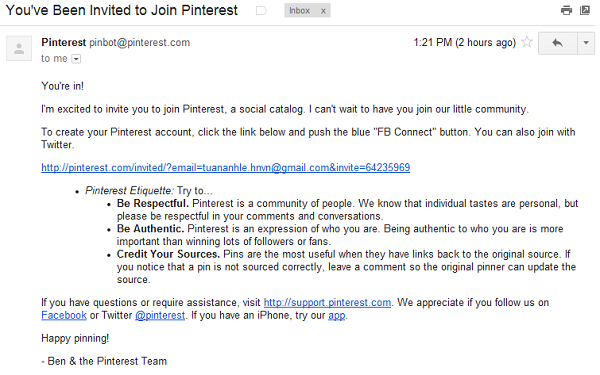The image size is (600, 375).
Task: Toggle the importance marker beside the subject
Action: (261, 11)
